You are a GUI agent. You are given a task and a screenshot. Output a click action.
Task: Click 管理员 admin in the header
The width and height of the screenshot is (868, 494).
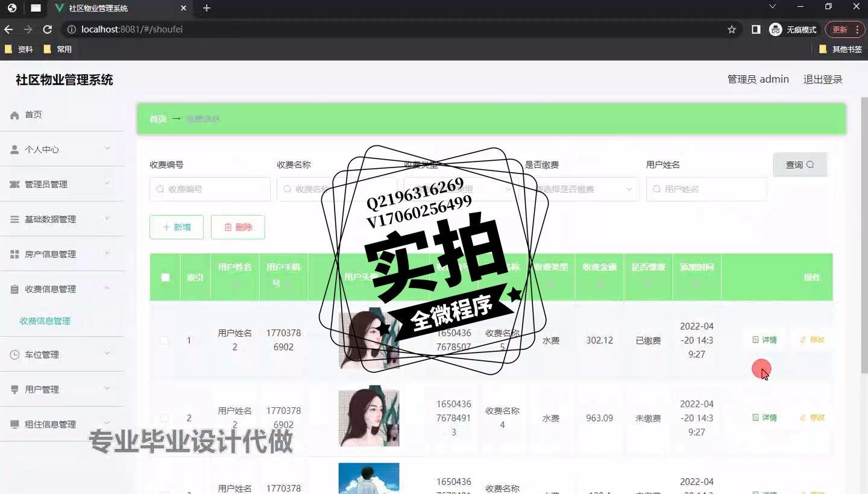pos(758,80)
